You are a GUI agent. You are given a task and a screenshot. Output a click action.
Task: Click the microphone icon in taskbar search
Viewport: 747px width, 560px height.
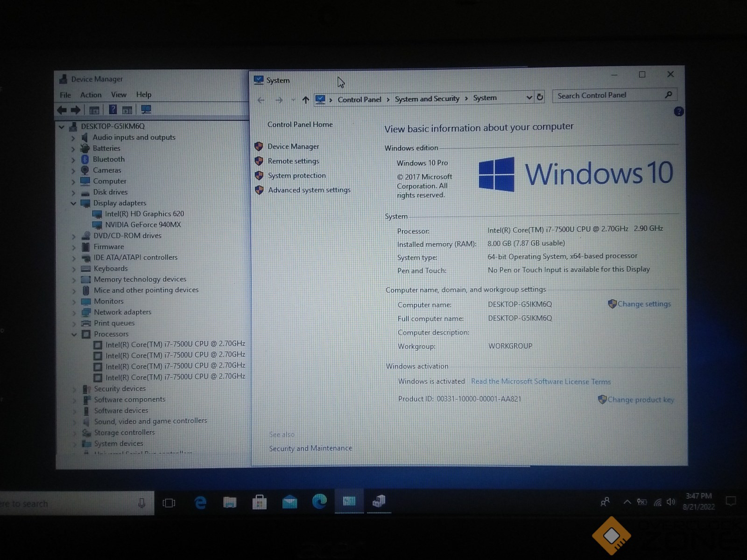coord(142,503)
